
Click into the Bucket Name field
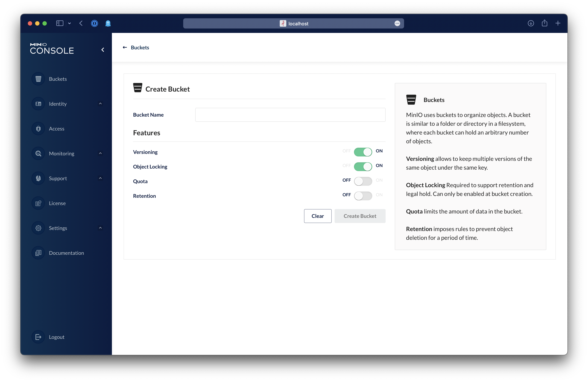coord(290,115)
